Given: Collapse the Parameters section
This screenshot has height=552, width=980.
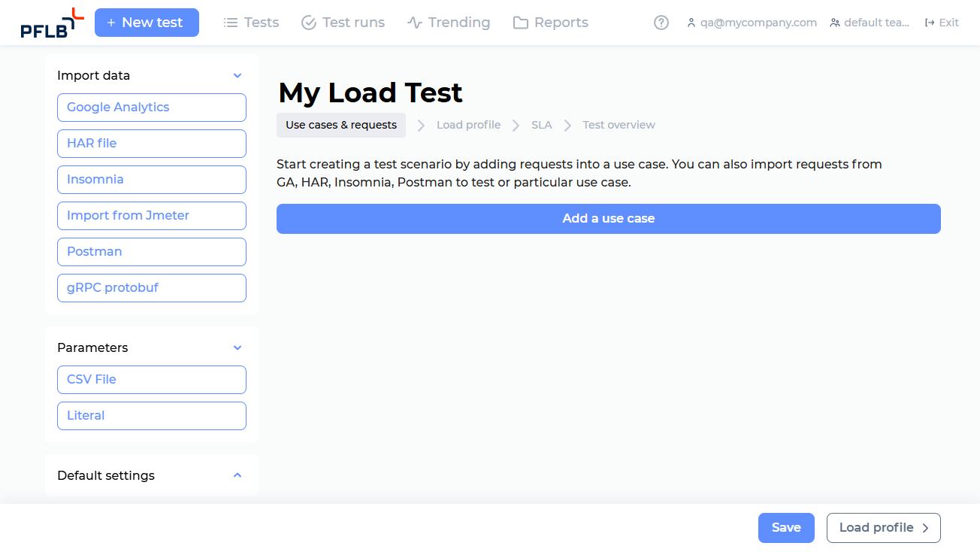Looking at the screenshot, I should pyautogui.click(x=237, y=347).
